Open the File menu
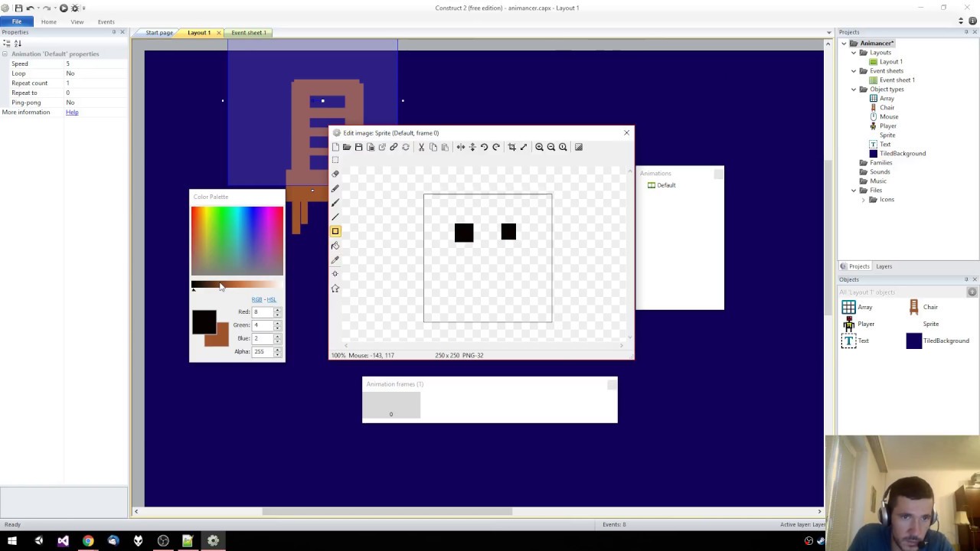 [x=17, y=21]
